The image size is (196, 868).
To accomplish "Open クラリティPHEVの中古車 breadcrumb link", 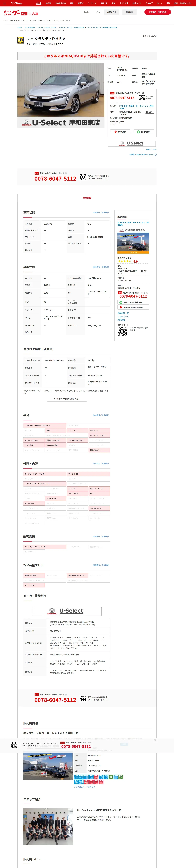I will click(47, 28).
